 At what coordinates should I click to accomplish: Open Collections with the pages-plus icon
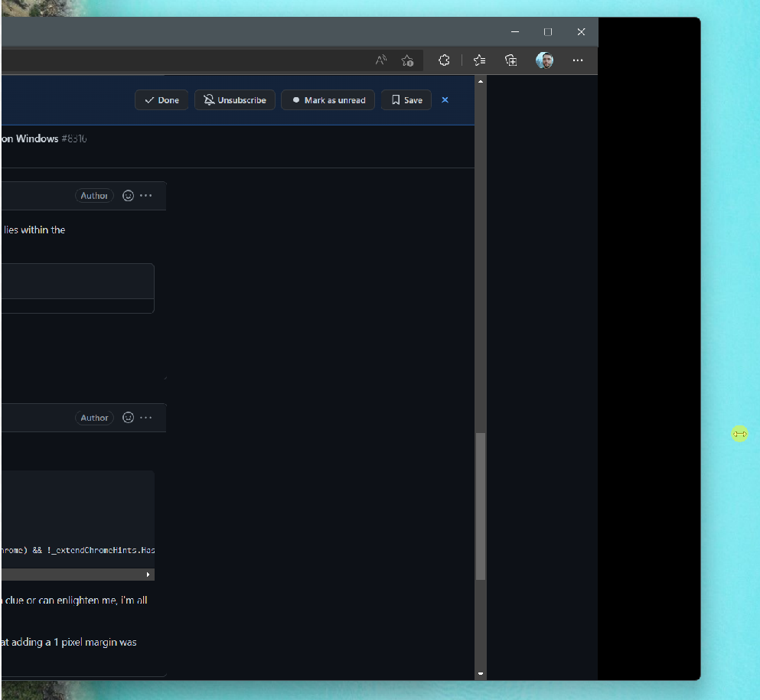pos(510,60)
